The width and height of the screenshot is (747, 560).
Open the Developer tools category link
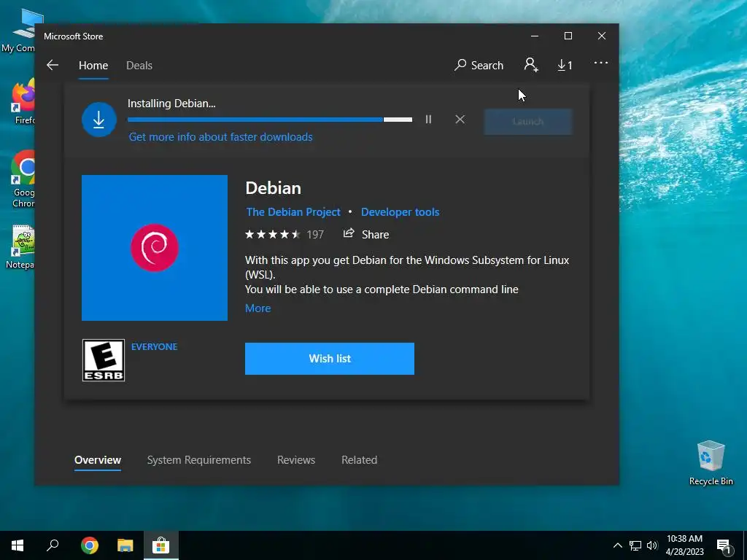pyautogui.click(x=400, y=212)
